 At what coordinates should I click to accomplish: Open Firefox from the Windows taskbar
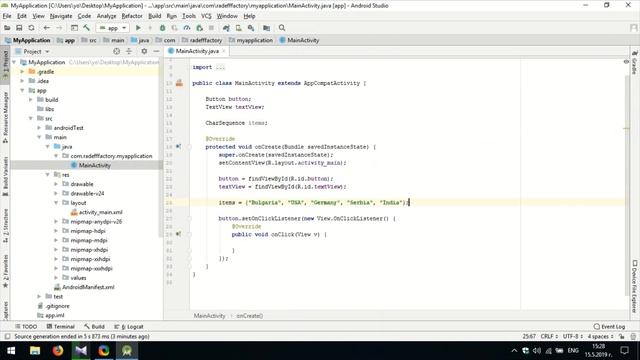click(58, 350)
